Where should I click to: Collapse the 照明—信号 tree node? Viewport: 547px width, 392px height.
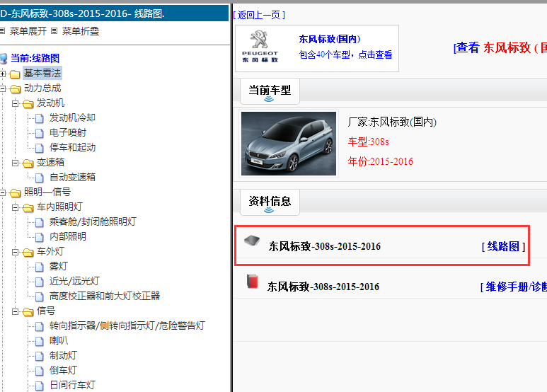click(2, 192)
